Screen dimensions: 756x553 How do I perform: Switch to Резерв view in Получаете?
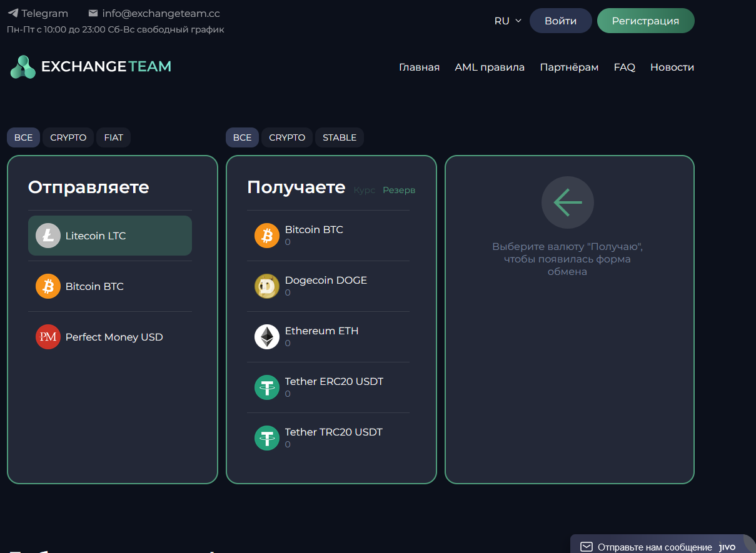tap(399, 190)
